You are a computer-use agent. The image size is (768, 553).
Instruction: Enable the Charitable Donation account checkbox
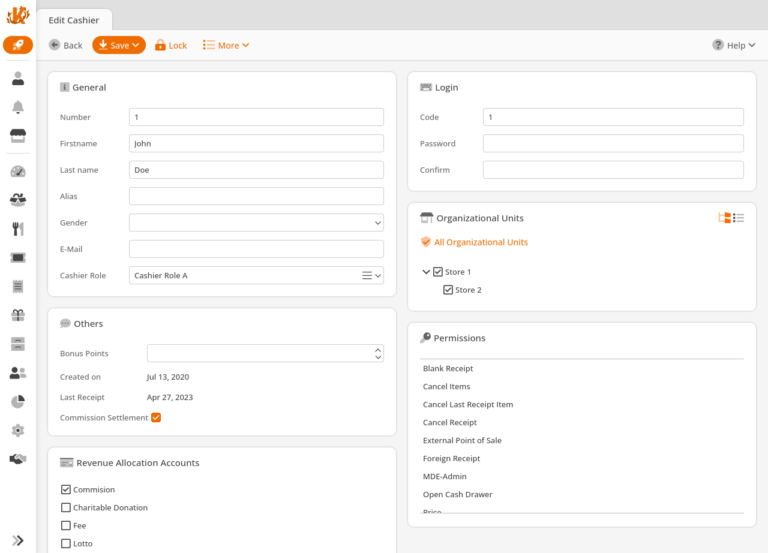coord(66,508)
